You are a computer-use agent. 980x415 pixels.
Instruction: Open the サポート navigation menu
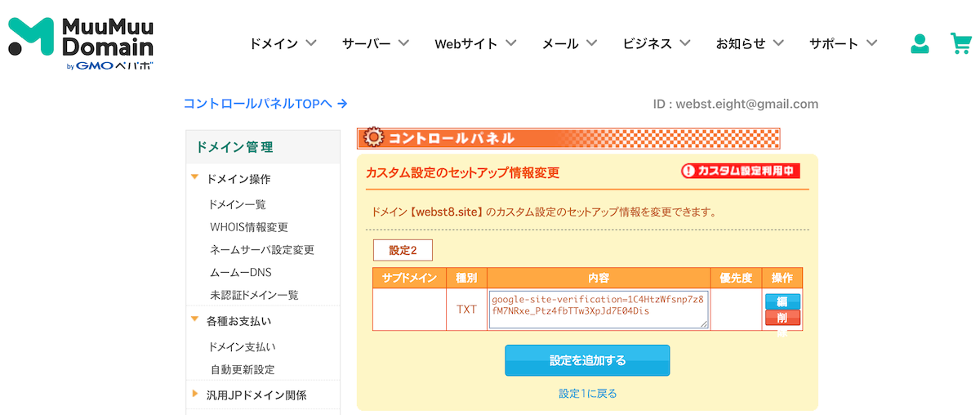tap(843, 43)
